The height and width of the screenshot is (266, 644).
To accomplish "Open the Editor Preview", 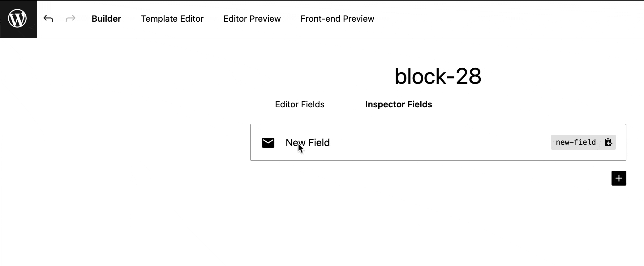I will 252,19.
